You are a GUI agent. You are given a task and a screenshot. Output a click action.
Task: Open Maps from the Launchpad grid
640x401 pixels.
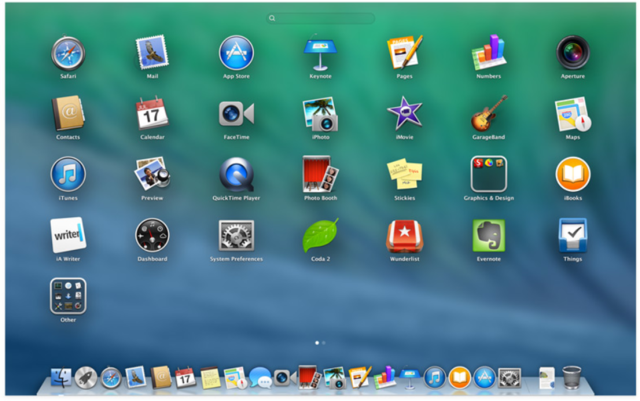[573, 114]
